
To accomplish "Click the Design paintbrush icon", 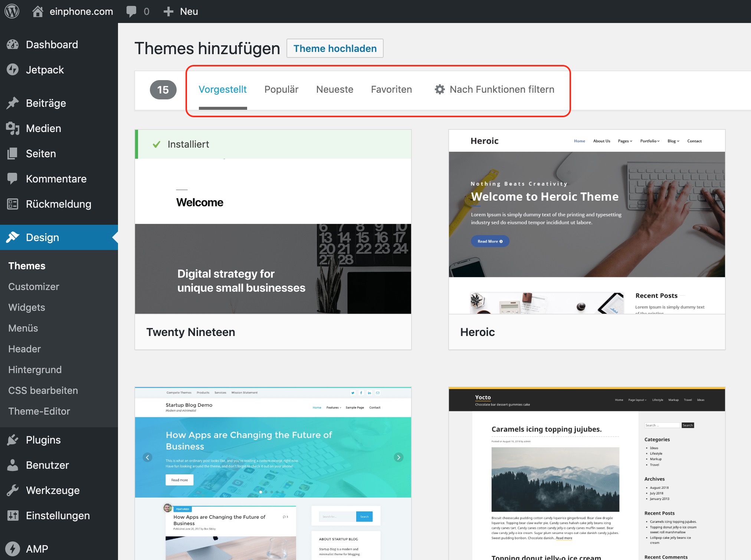I will 13,237.
